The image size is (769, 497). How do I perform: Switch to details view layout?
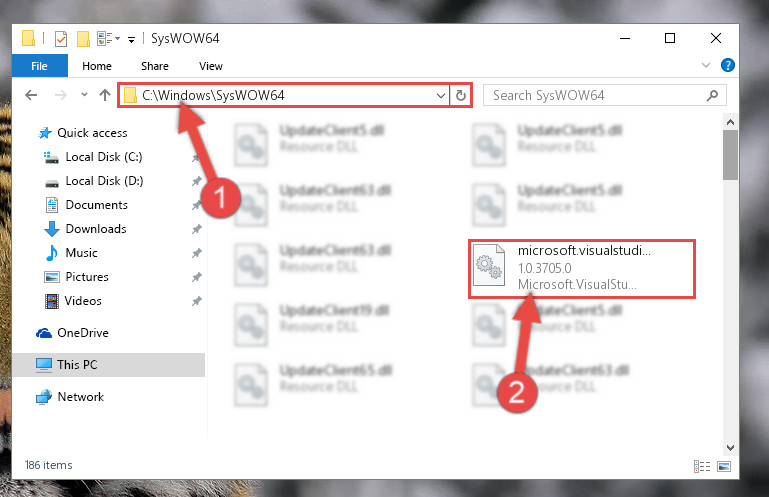pos(702,466)
